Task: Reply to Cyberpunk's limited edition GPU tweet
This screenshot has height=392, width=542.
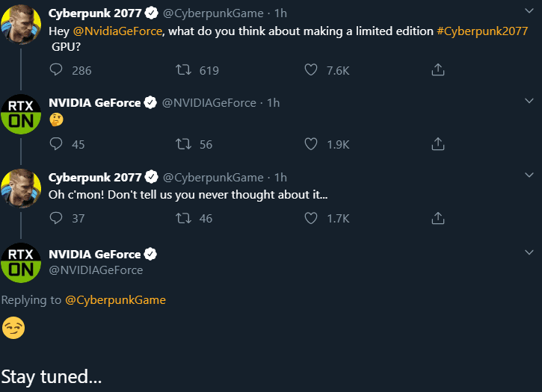Action: [x=58, y=70]
